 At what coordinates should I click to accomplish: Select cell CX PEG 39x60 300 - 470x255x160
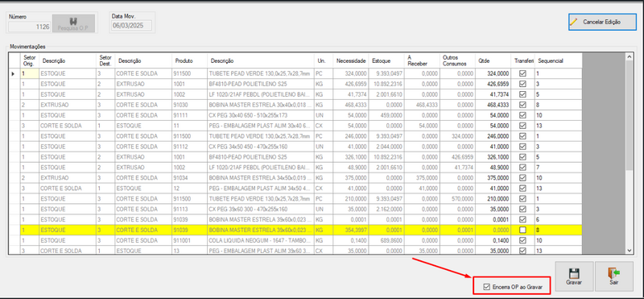coord(261,210)
